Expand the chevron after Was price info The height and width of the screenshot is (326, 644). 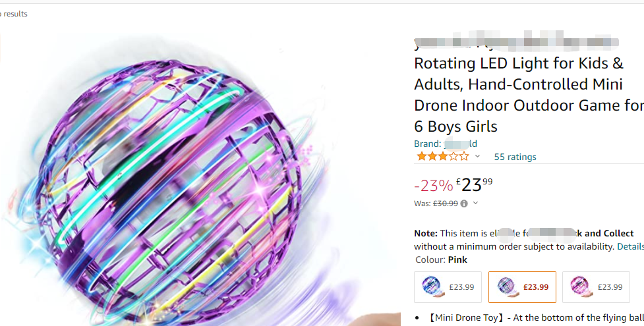coord(475,204)
